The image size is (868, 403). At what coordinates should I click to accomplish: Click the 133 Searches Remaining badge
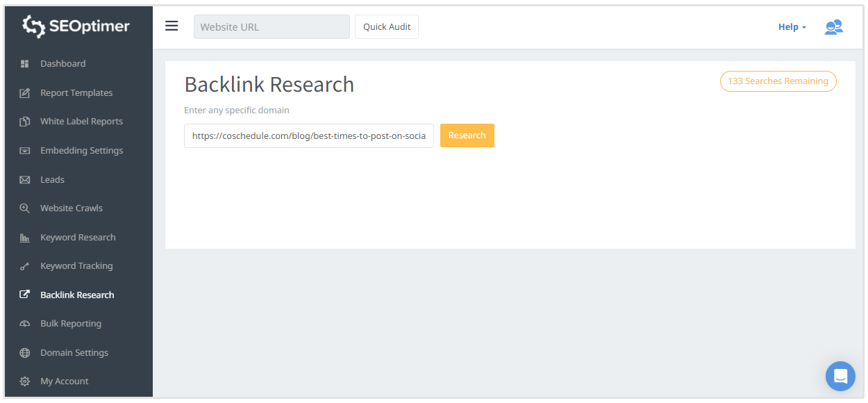coord(778,81)
